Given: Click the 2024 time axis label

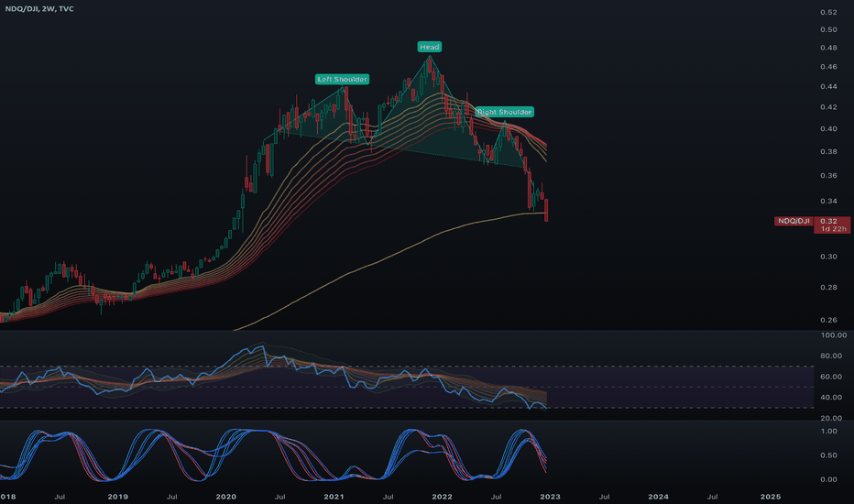Looking at the screenshot, I should (659, 497).
